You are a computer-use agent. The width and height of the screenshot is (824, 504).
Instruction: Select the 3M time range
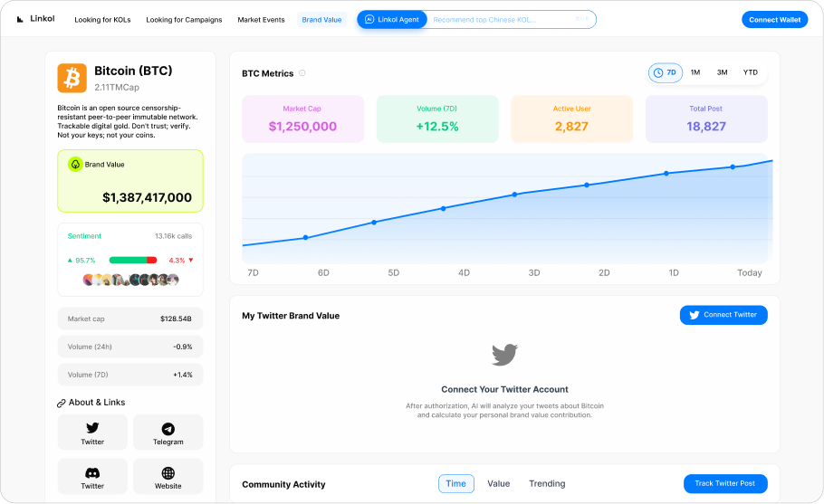click(722, 72)
